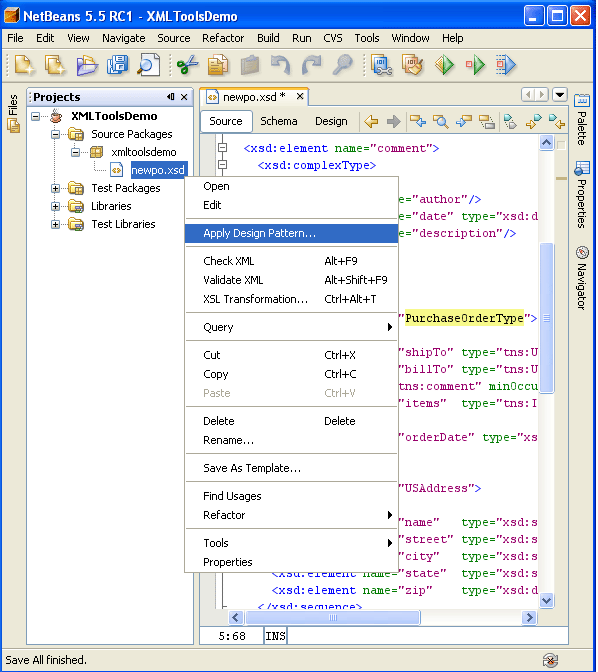Open the Palette side panel

tap(582, 120)
